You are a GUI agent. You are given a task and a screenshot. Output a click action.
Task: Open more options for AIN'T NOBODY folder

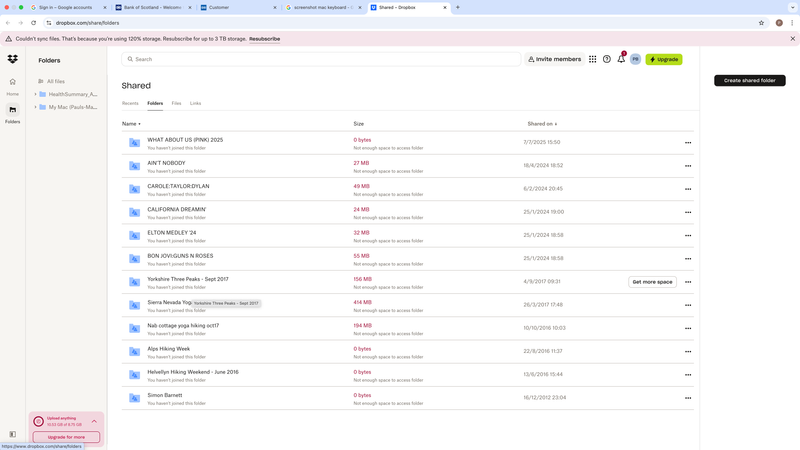[688, 166]
